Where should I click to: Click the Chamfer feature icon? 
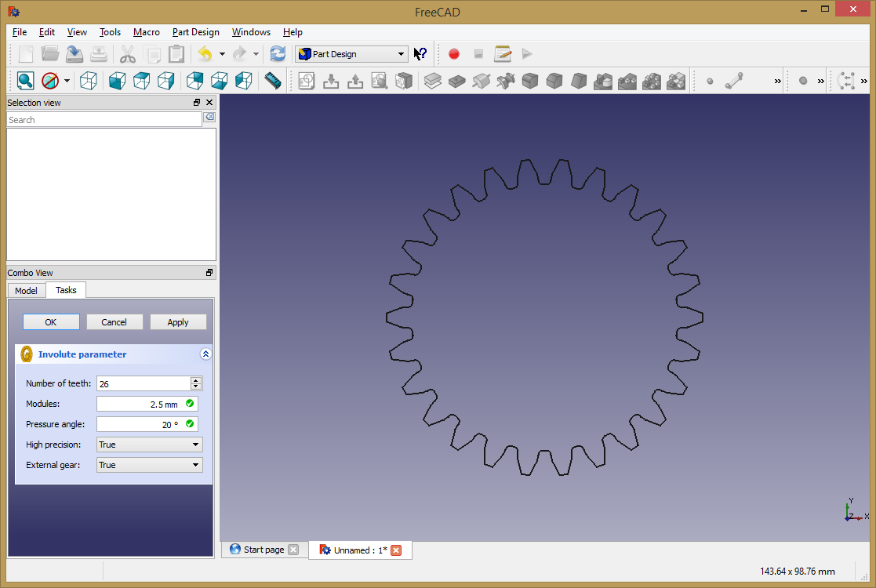coord(554,81)
